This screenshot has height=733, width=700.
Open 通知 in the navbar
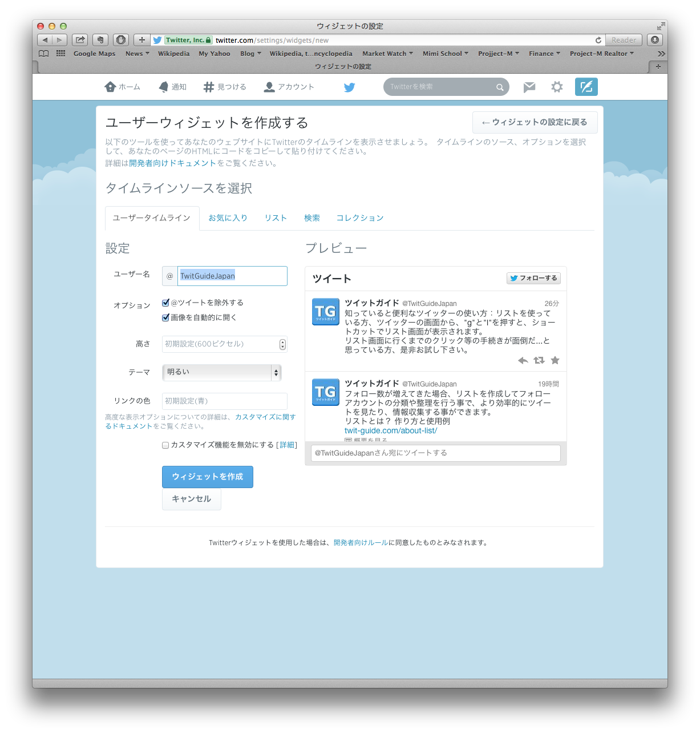point(172,87)
